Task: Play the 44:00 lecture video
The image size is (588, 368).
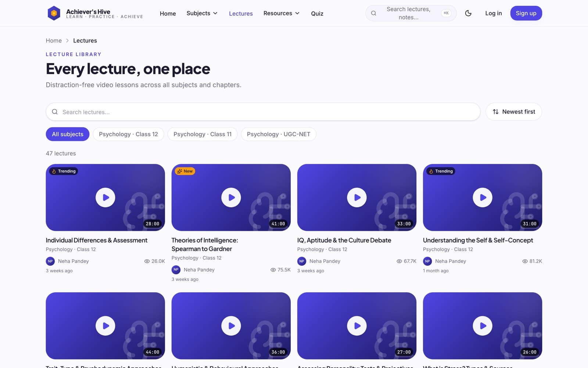Action: 105,326
